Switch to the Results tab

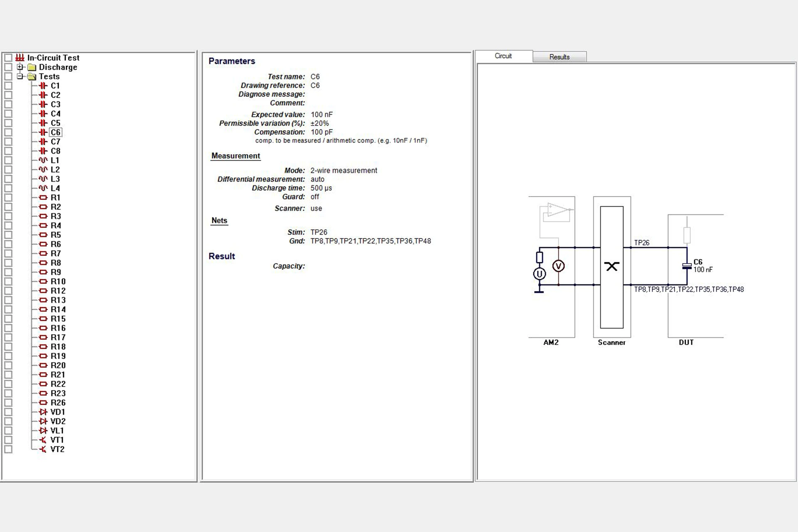[x=559, y=57]
